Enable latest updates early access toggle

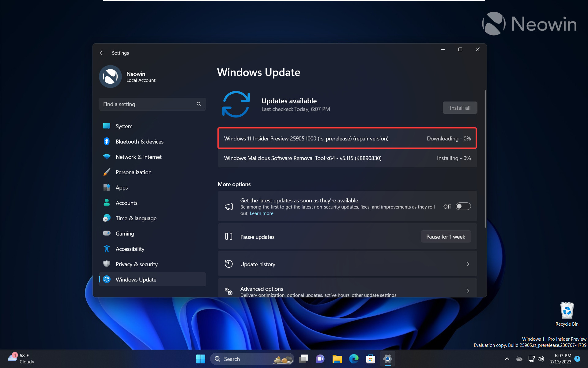pyautogui.click(x=463, y=206)
